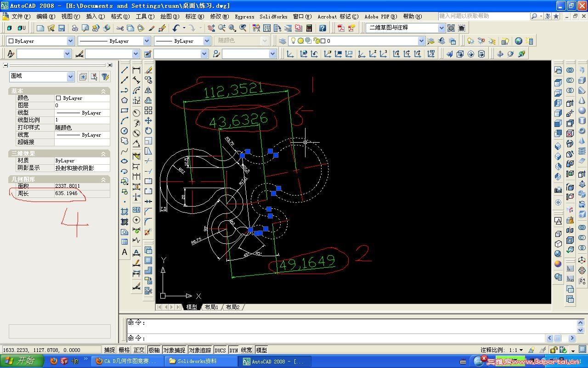
Task: Click the 周长 value 635.1946
Action: (82, 194)
